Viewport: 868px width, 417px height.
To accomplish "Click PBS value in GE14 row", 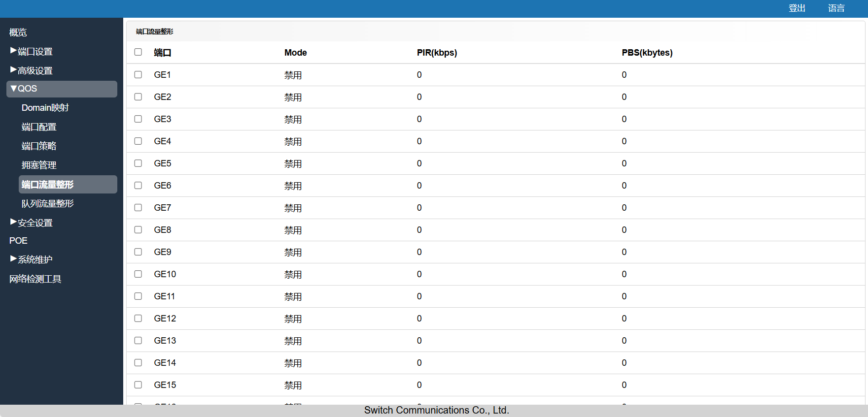I will (624, 363).
